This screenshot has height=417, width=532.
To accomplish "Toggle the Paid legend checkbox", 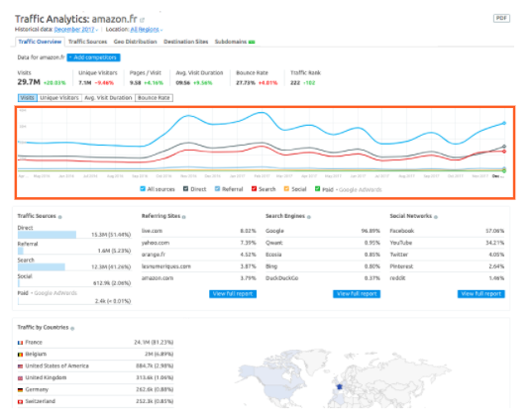I will pyautogui.click(x=317, y=189).
